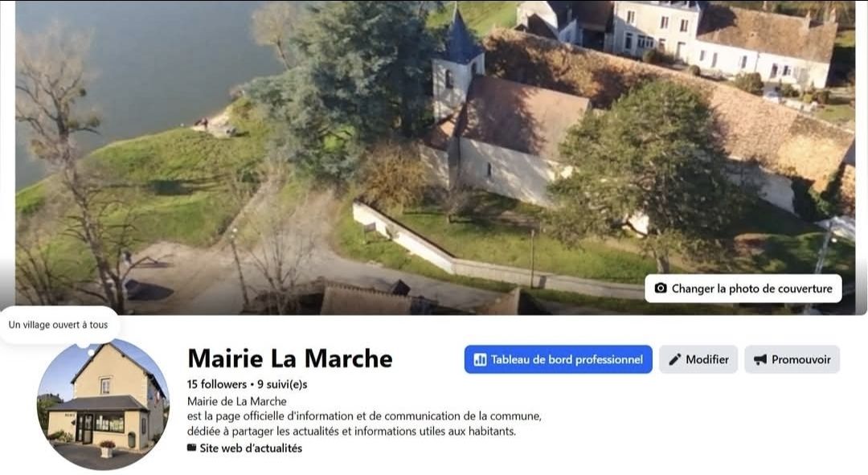Choose Promouvoir to promote the page

[792, 359]
